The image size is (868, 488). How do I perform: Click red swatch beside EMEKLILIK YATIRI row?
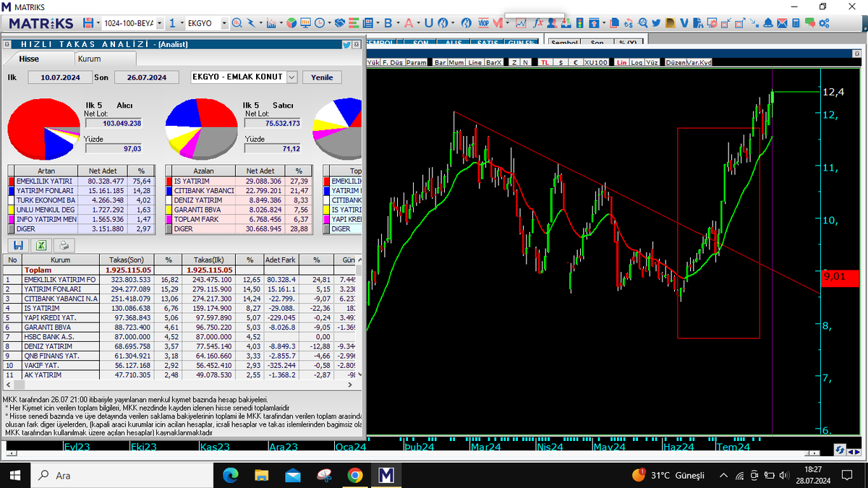click(11, 181)
